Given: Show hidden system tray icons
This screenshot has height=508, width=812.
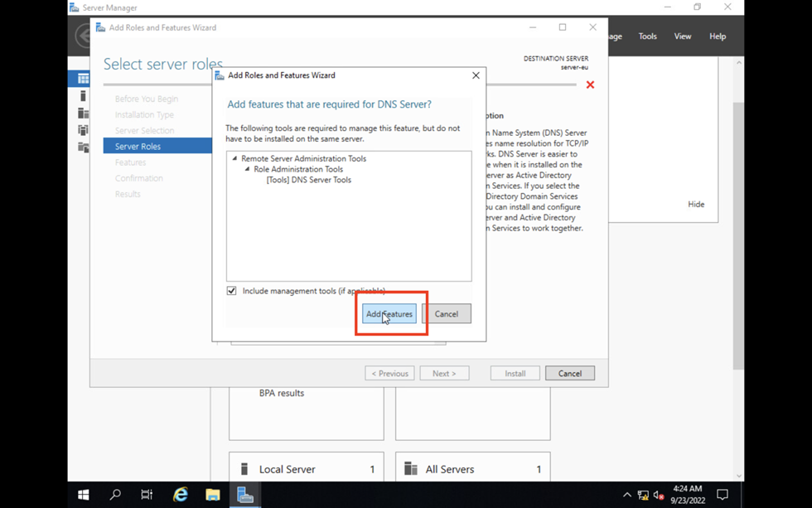Looking at the screenshot, I should (626, 496).
